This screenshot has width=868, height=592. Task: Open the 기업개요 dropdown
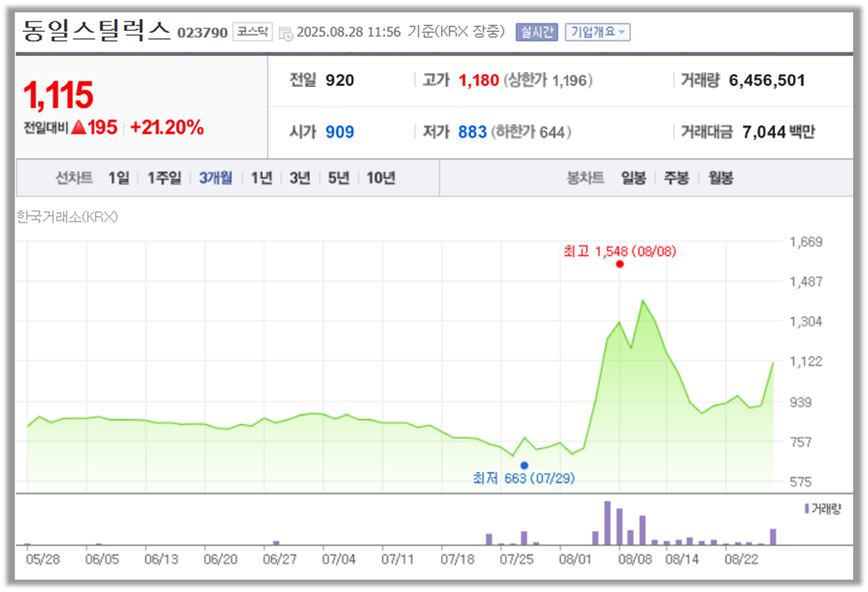(598, 32)
